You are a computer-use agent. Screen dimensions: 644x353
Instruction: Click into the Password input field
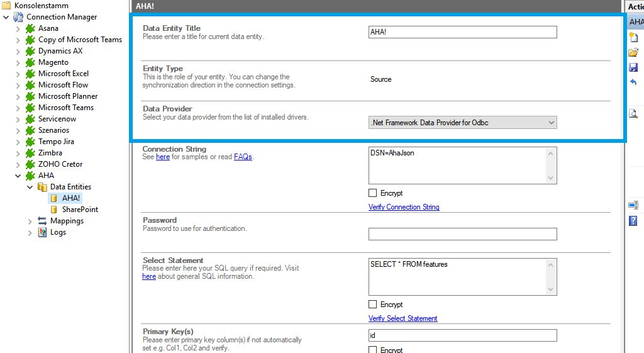[x=462, y=234]
